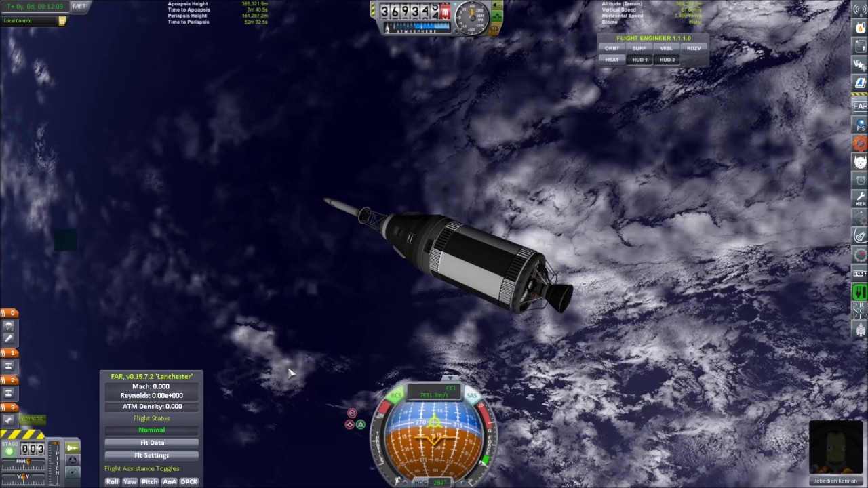Click the vertical speed dial gauge
The height and width of the screenshot is (488, 868).
click(x=472, y=18)
